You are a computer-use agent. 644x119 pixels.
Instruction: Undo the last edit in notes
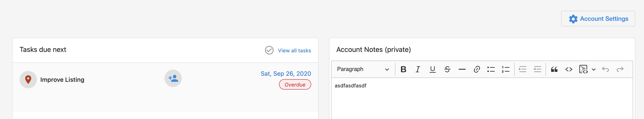(605, 69)
